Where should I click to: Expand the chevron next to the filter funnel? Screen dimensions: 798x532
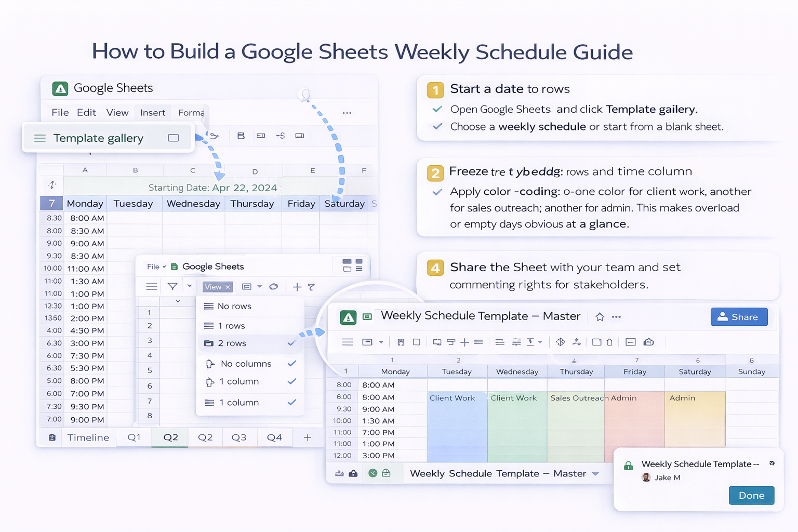click(190, 286)
